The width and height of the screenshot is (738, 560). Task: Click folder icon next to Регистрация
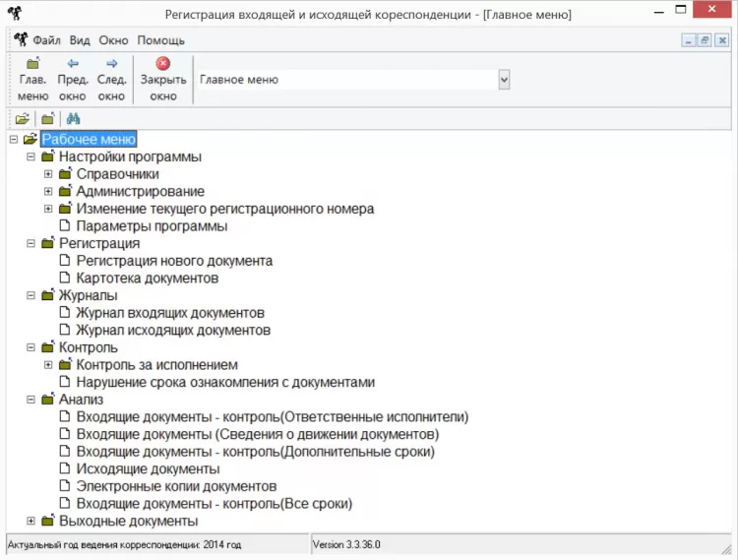[x=48, y=243]
